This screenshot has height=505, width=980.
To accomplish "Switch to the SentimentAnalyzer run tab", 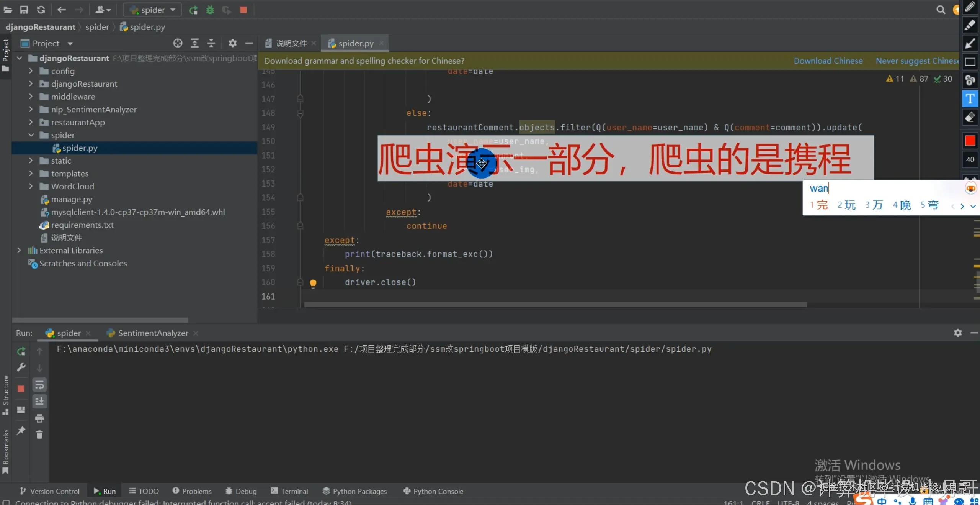I will [x=153, y=333].
